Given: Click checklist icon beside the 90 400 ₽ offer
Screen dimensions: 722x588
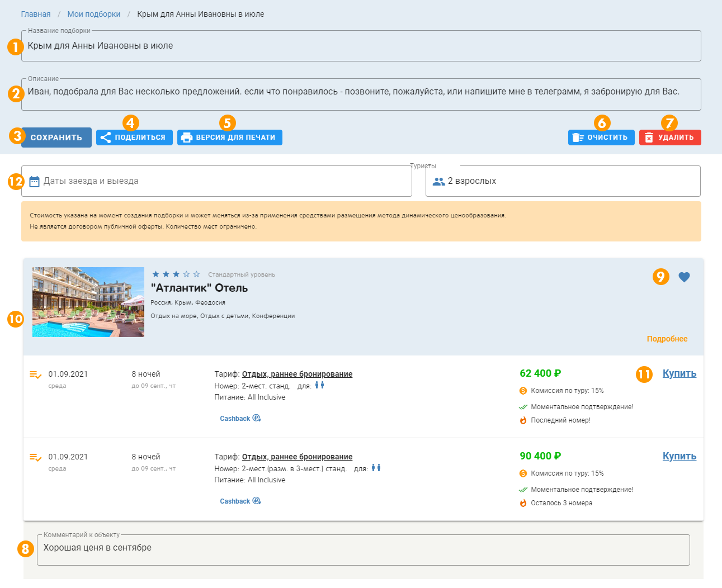Looking at the screenshot, I should click(35, 457).
